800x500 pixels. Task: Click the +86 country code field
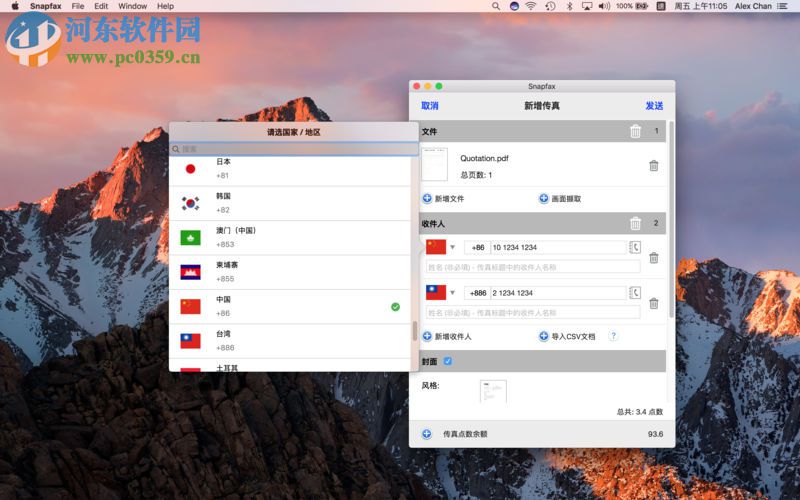(477, 247)
